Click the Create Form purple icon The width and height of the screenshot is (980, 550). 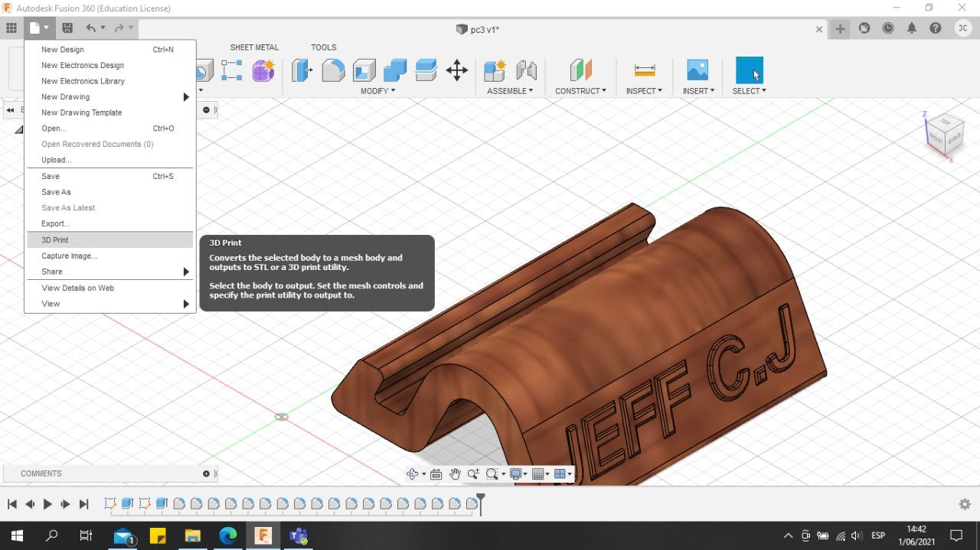click(x=263, y=70)
